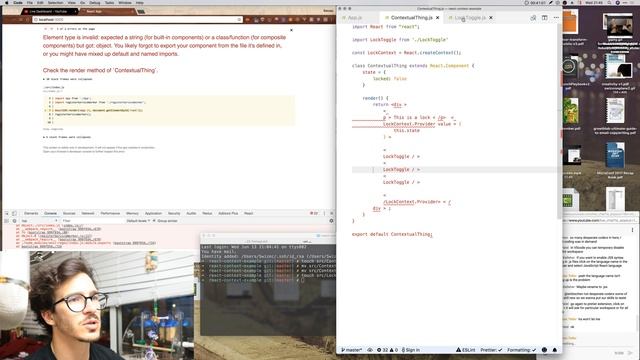Switch to the LockToggle.js editor tab

tap(469, 18)
